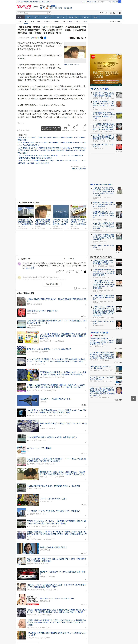This screenshot has width=138, height=644.
Task: Share article on X (Twitter)
Action: [42, 38]
